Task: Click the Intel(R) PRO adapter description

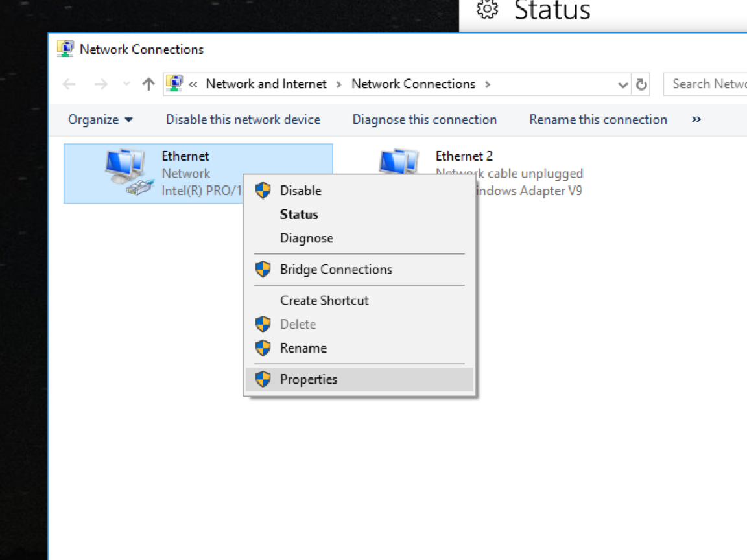Action: 202,191
